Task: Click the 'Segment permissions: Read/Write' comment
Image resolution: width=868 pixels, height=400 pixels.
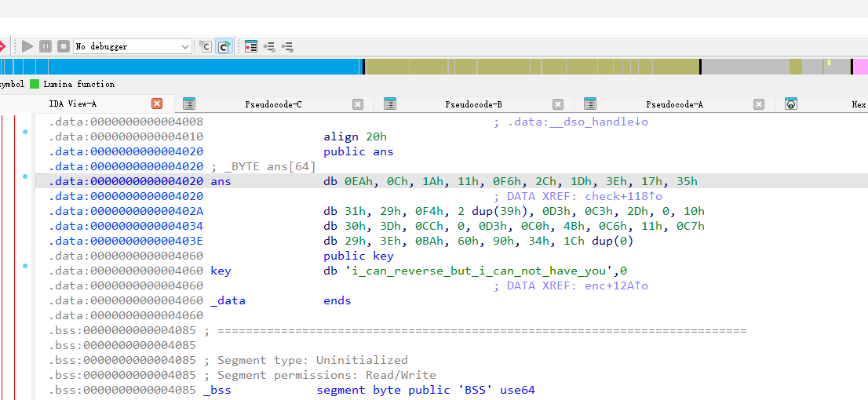Action: point(320,376)
